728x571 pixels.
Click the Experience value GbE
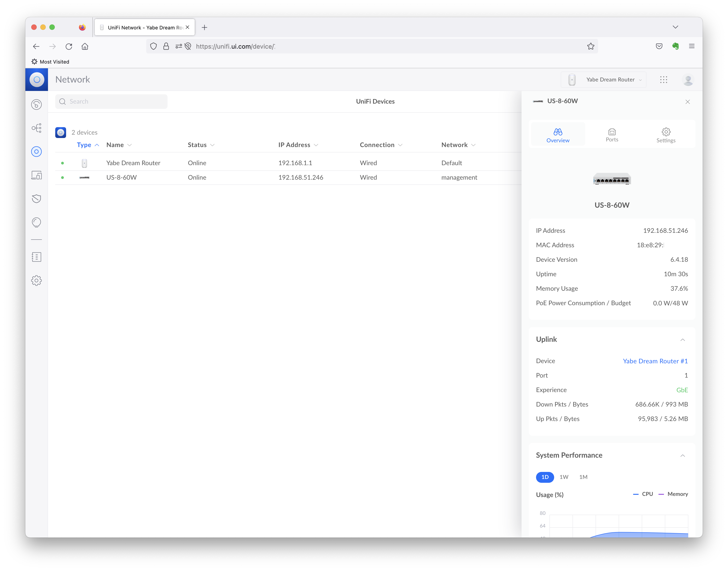[x=682, y=390]
